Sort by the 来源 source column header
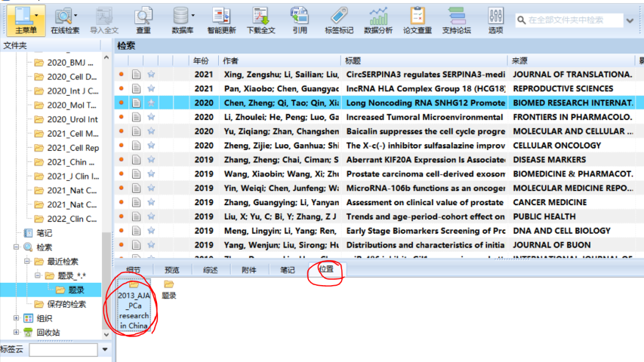The image size is (644, 362). [x=572, y=61]
